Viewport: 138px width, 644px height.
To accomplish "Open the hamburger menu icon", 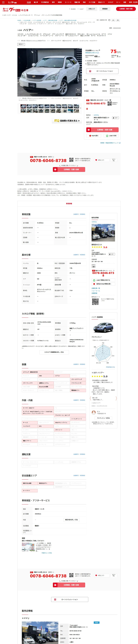I will click(x=3, y=2).
